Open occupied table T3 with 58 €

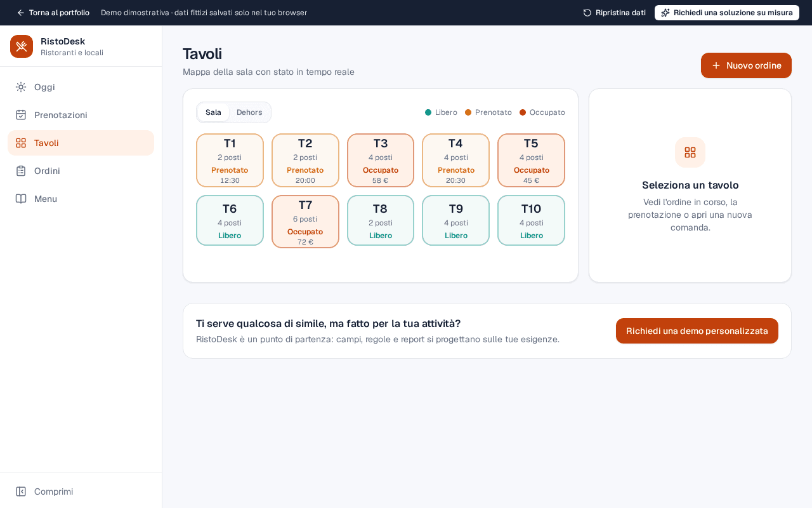[381, 161]
